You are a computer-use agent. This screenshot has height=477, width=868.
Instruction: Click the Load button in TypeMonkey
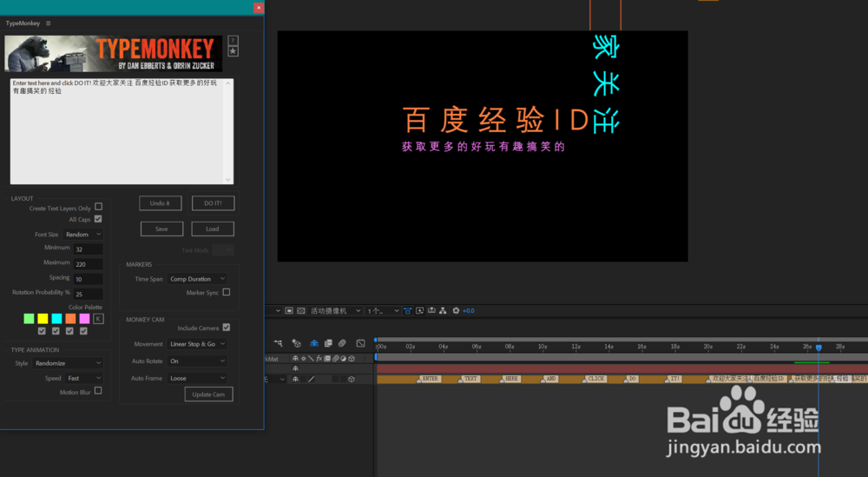point(213,229)
